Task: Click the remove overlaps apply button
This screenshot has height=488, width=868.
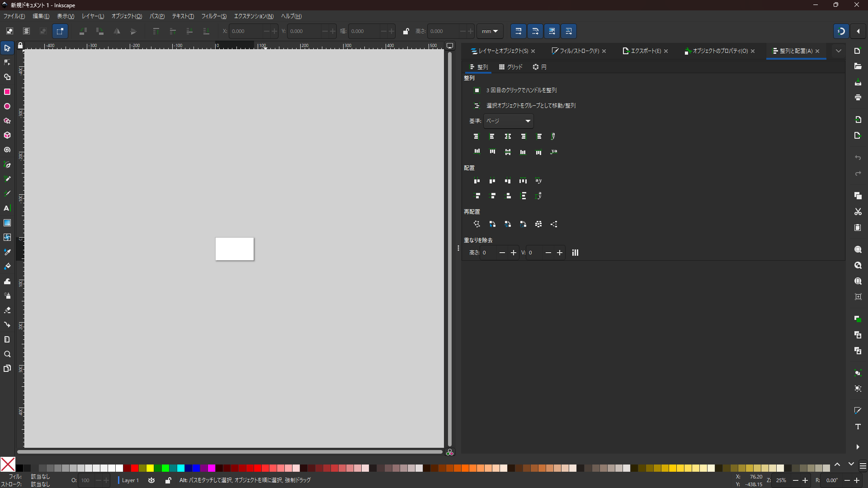Action: pyautogui.click(x=575, y=253)
